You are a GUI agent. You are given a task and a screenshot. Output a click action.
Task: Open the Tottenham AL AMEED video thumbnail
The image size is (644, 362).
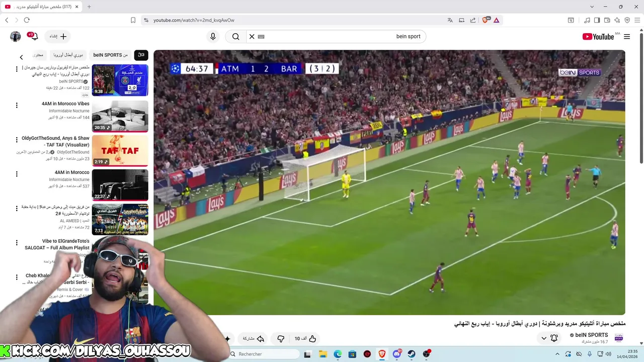120,219
